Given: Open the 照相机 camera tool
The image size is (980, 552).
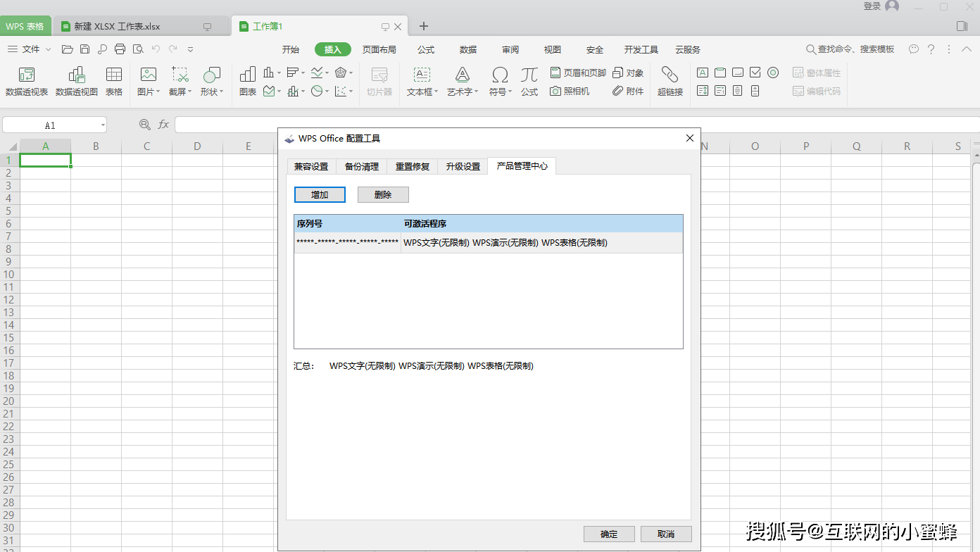Looking at the screenshot, I should (x=570, y=91).
